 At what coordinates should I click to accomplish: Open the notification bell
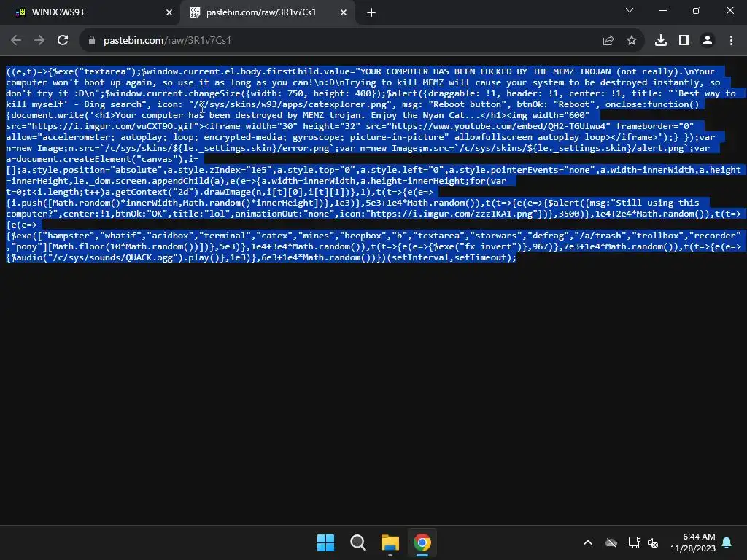click(x=727, y=542)
